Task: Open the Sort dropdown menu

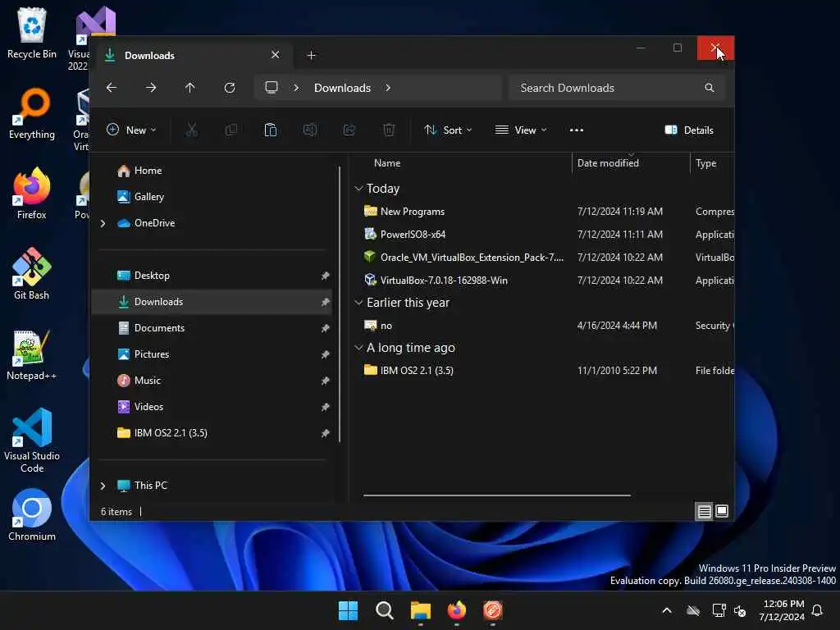Action: pyautogui.click(x=448, y=130)
